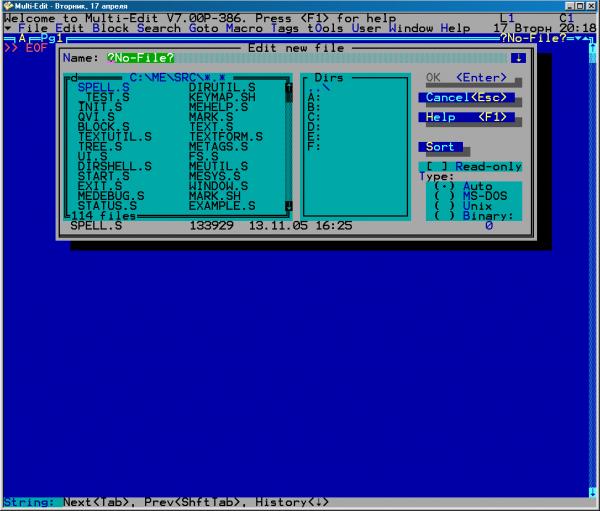Open the Search menu
The height and width of the screenshot is (511, 600).
(x=158, y=28)
